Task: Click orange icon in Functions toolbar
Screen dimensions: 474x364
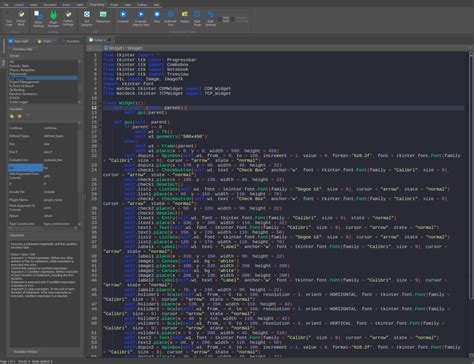Action: tap(20, 116)
